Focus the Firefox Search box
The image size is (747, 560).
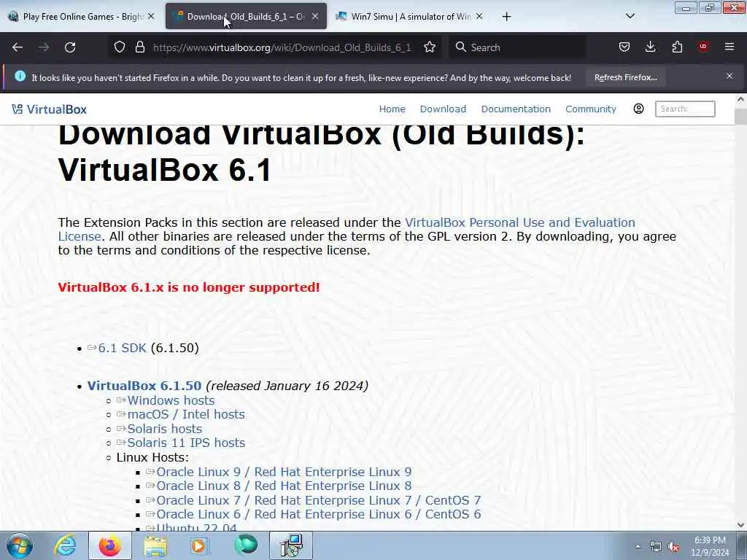coord(517,47)
